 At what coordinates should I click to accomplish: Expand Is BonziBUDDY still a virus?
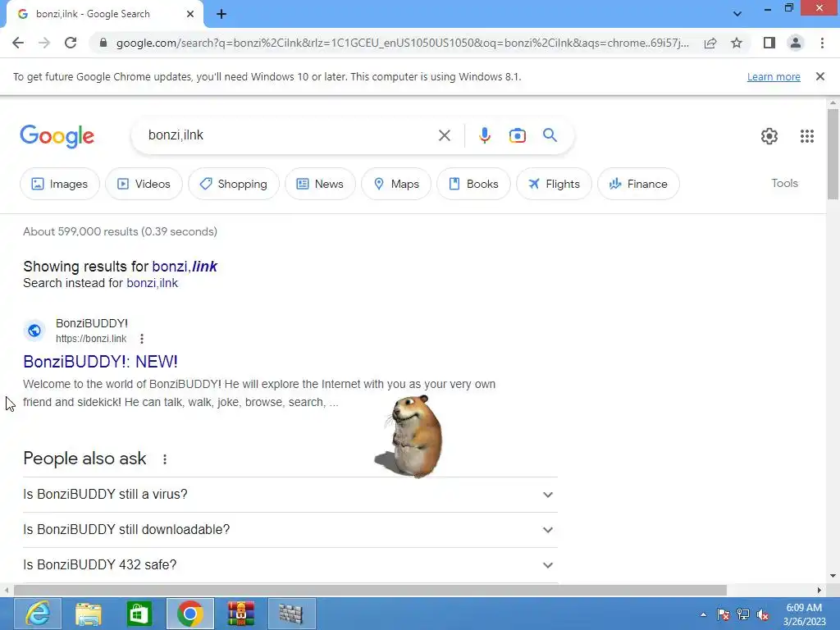coord(290,495)
